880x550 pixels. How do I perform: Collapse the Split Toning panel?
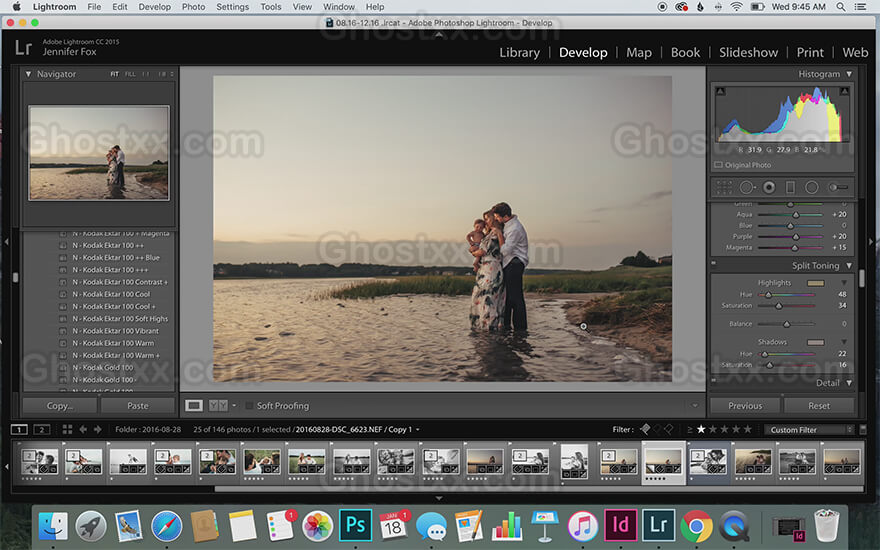coord(849,265)
